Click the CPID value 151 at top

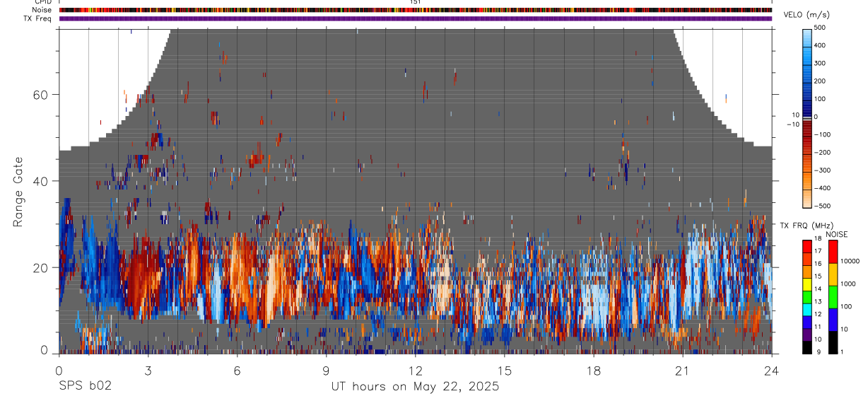point(416,2)
